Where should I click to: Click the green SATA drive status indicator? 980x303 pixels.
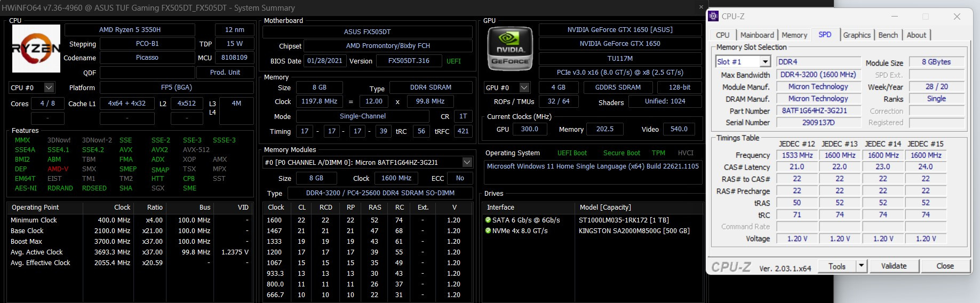coord(488,220)
